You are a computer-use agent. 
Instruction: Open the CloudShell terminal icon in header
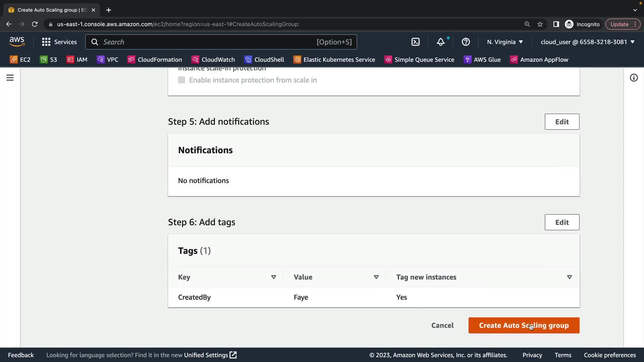[415, 42]
